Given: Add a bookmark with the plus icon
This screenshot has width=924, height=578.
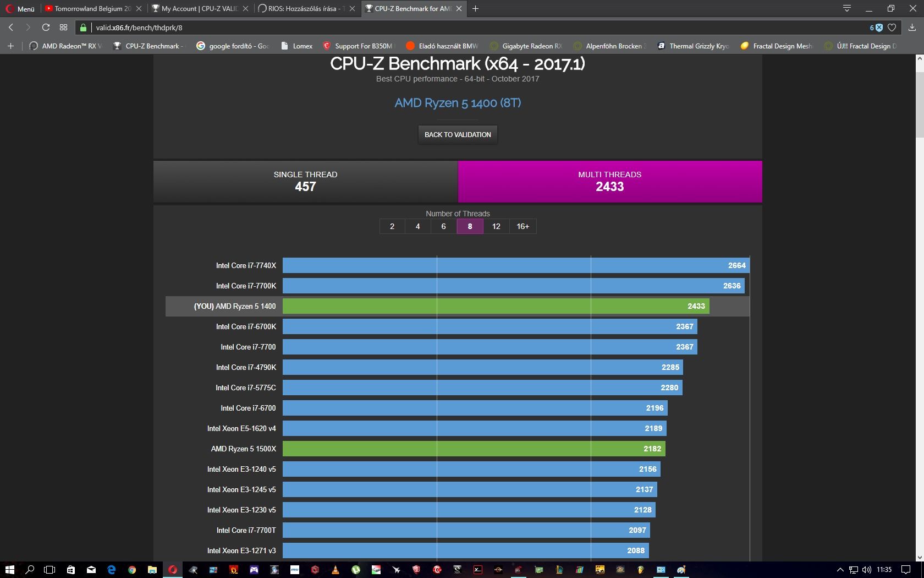Looking at the screenshot, I should pyautogui.click(x=10, y=46).
